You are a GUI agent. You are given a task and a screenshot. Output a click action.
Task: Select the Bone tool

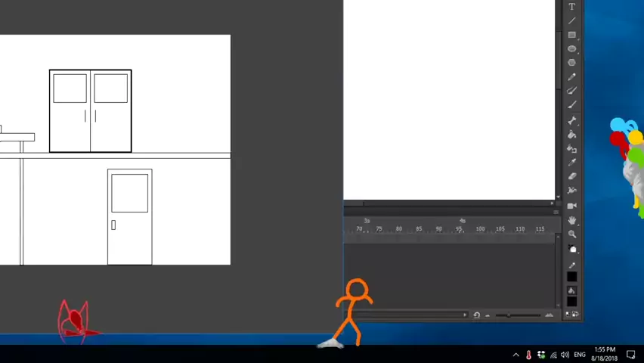pos(572,121)
